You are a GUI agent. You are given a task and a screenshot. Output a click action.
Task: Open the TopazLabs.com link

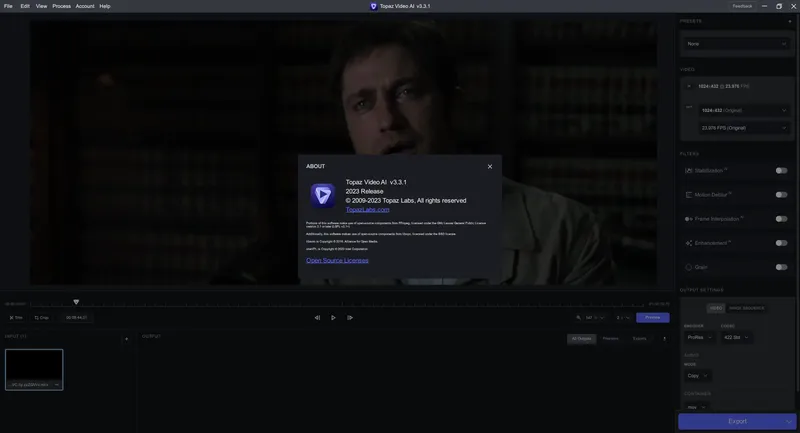click(x=367, y=210)
